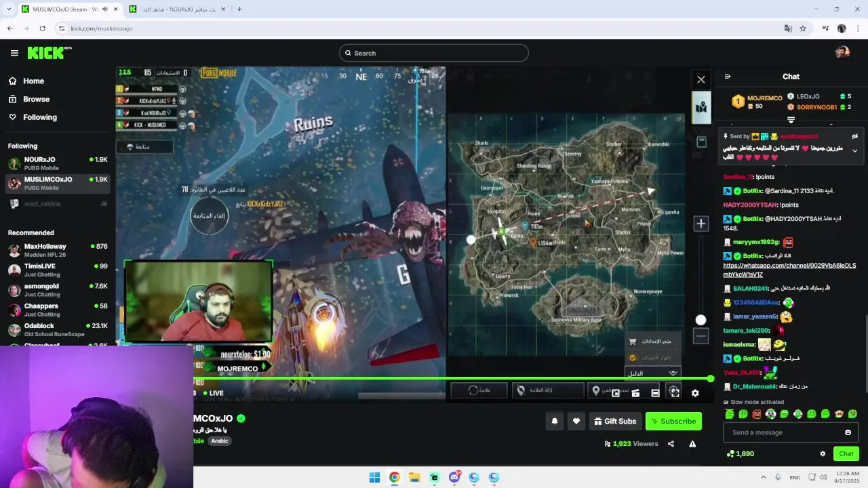Open File Explorer from the taskbar

[x=414, y=477]
